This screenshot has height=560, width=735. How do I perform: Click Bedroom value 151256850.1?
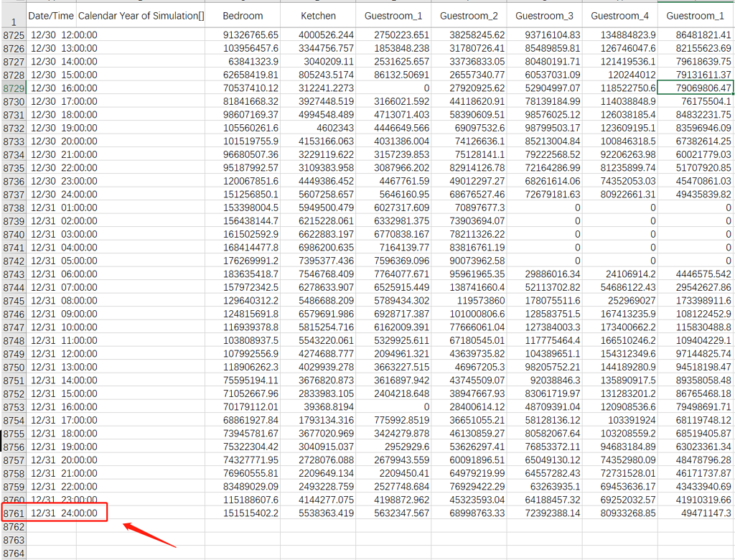[243, 194]
